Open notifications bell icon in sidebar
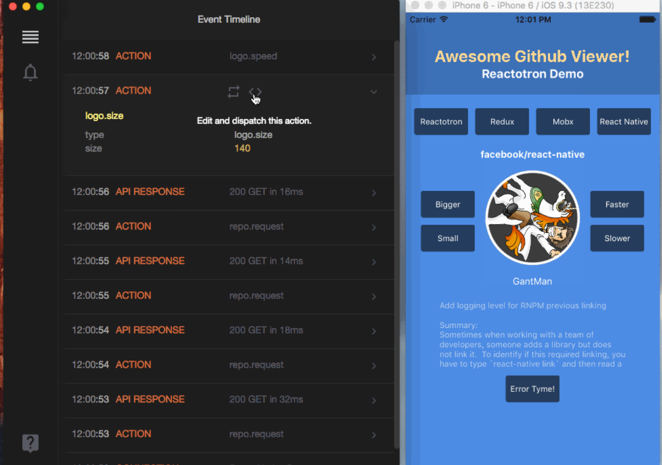Image resolution: width=662 pixels, height=465 pixels. click(x=30, y=72)
